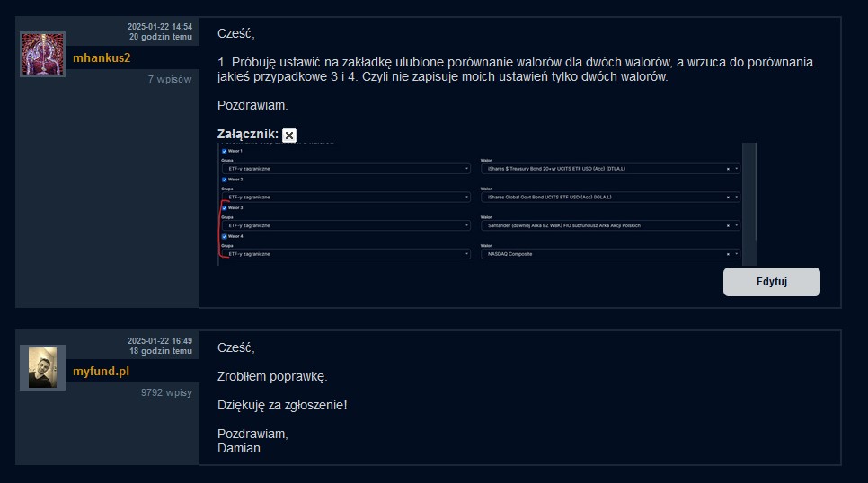Clear the DTLA.L Walor 1 selection
Image resolution: width=868 pixels, height=483 pixels.
[728, 168]
